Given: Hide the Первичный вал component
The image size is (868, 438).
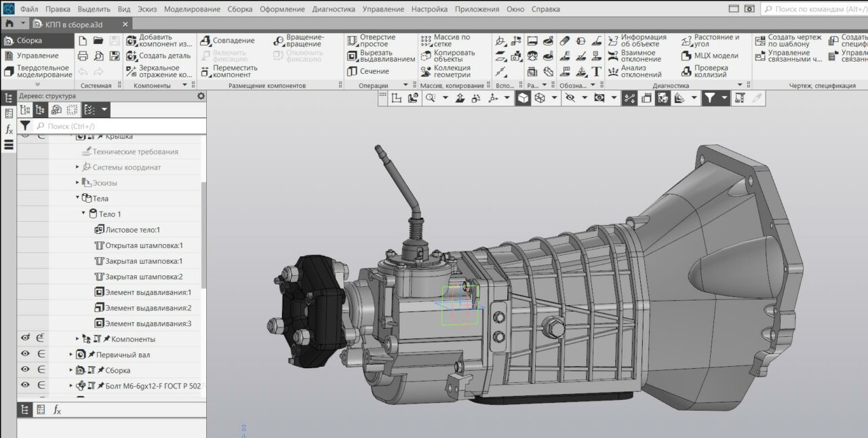Looking at the screenshot, I should (26, 354).
